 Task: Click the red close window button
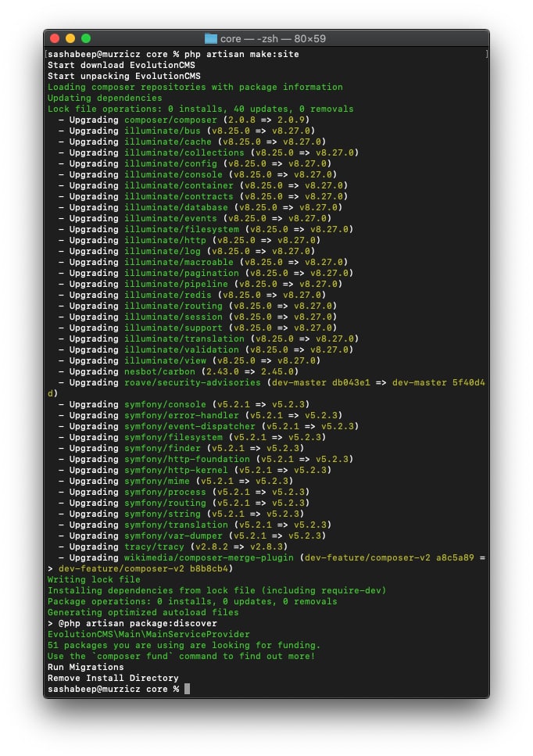[55, 38]
